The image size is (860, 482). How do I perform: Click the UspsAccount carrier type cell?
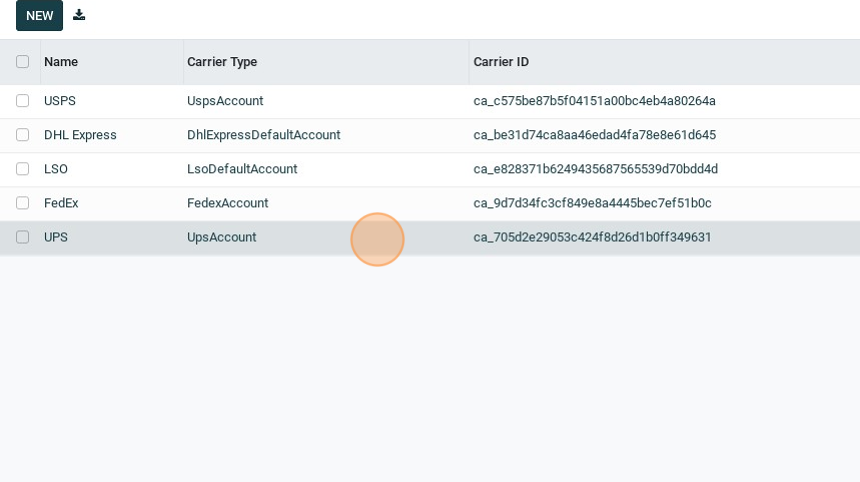[225, 101]
